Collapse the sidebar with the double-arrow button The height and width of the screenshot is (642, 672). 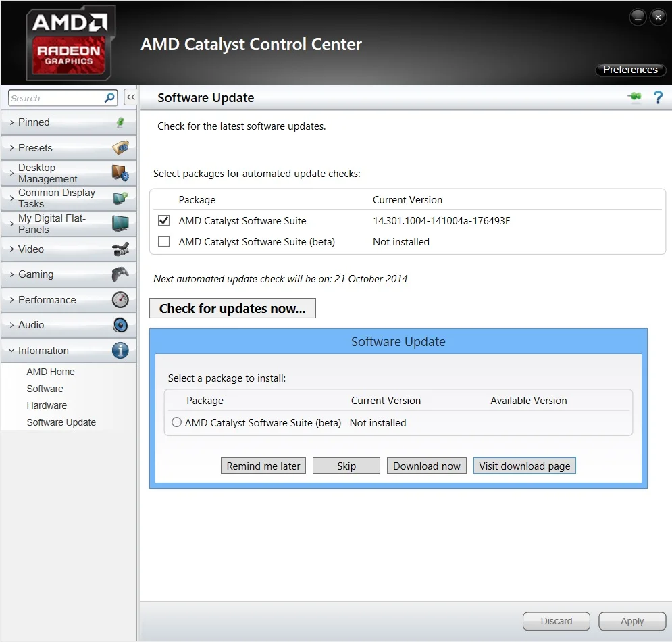point(131,97)
